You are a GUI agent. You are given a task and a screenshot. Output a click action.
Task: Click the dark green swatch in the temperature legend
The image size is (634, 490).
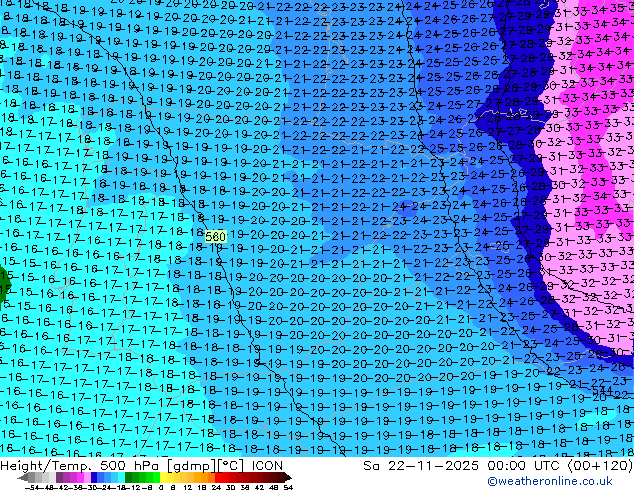click(x=128, y=478)
